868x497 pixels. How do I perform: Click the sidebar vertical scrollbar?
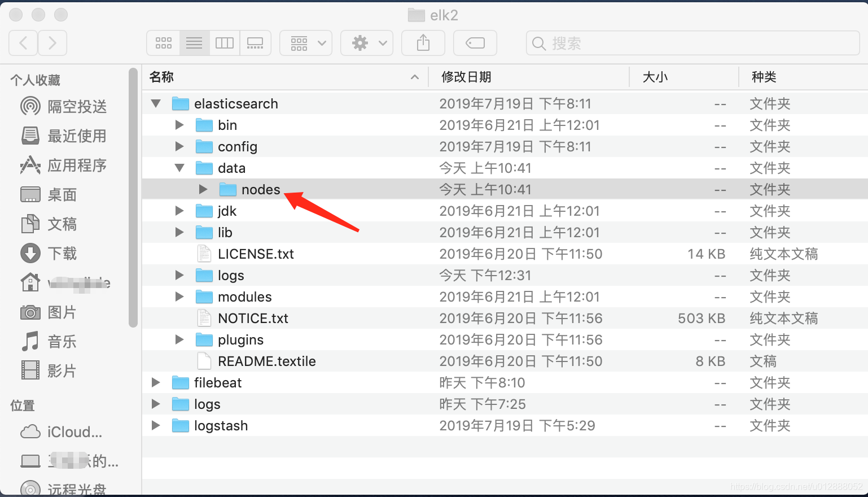(x=133, y=198)
